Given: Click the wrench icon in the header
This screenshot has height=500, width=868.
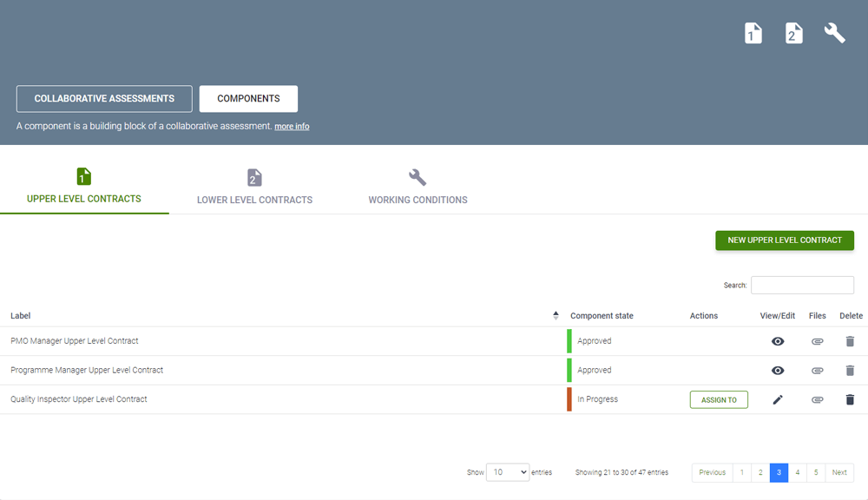Looking at the screenshot, I should pos(834,33).
